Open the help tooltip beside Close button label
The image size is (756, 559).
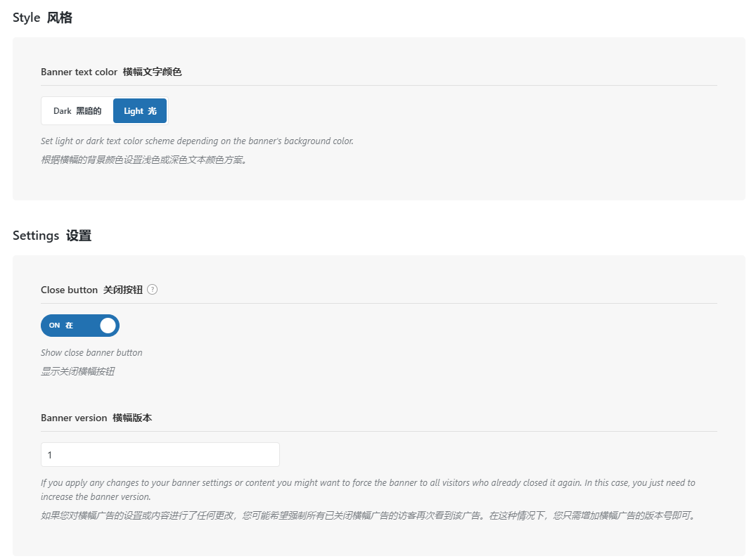point(153,290)
